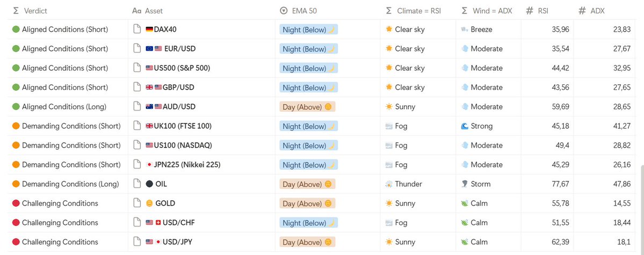Image resolution: width=644 pixels, height=255 pixels.
Task: Open the US100 (NASDAQ) page icon
Action: 137,145
